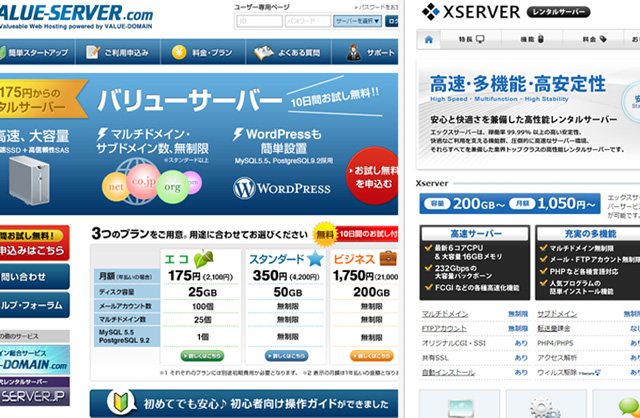This screenshot has width=640, height=418.
Task: Click the 200GB〜 月額 1,050円〜 banner
Action: (x=510, y=203)
